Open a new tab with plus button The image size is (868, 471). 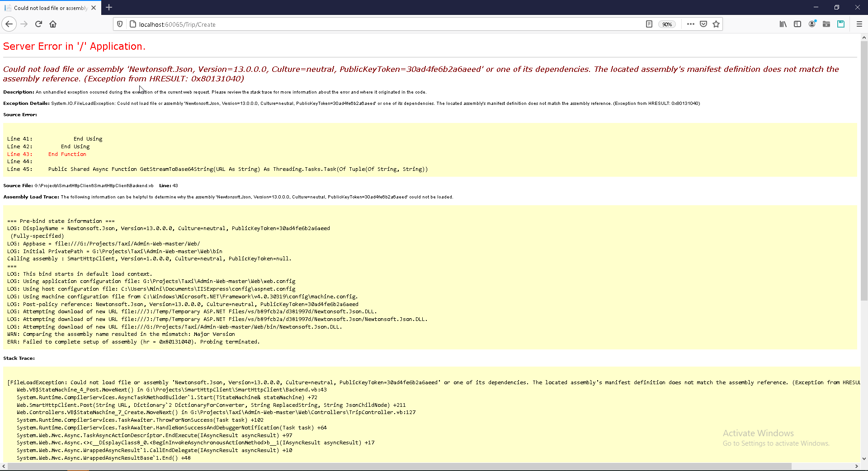[109, 8]
